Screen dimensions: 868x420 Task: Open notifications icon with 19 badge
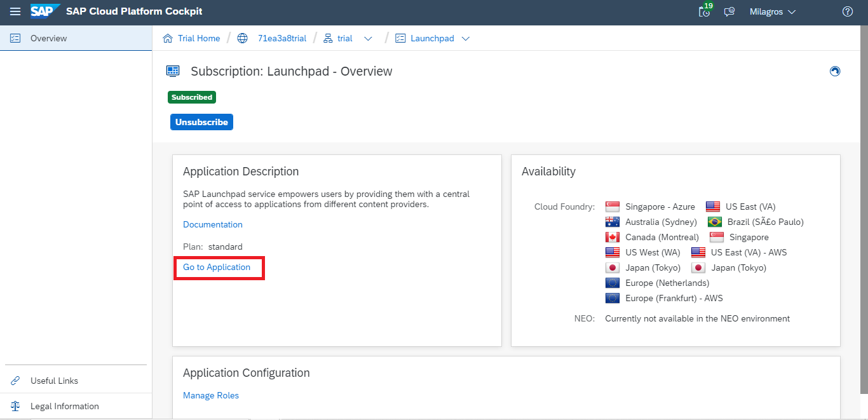coord(704,11)
